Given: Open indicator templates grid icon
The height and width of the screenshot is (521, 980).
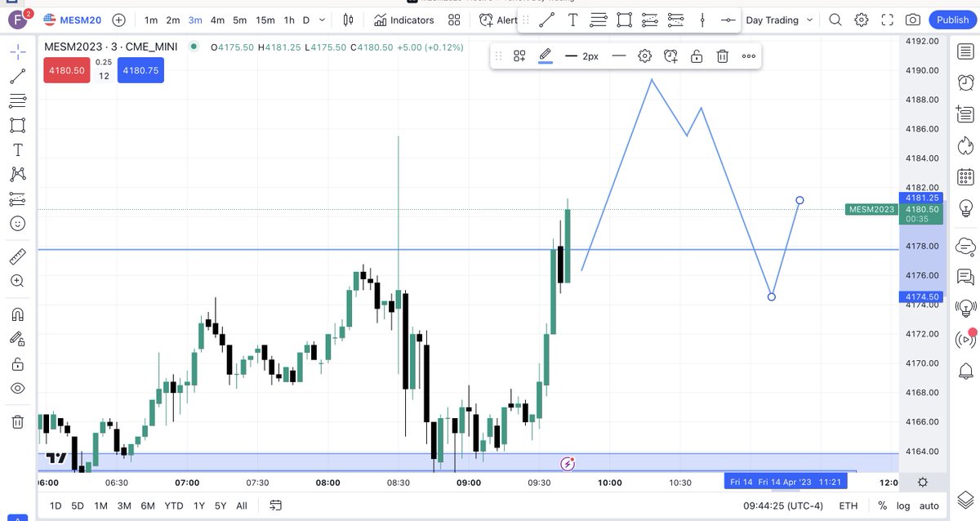Looking at the screenshot, I should click(x=454, y=20).
